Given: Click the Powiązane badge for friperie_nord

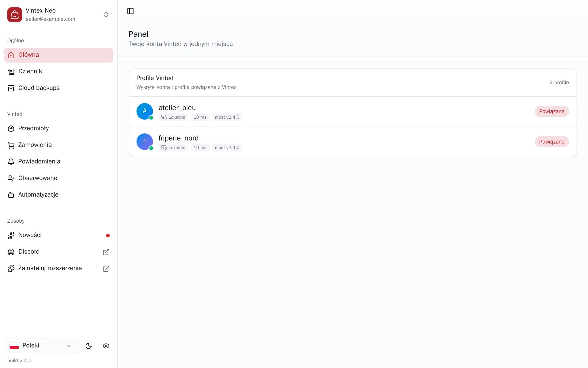Looking at the screenshot, I should [x=552, y=142].
